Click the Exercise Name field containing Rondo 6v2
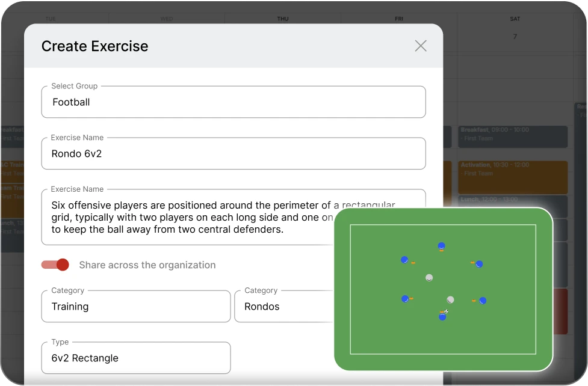Screen dimensions: 588x386 pos(234,154)
